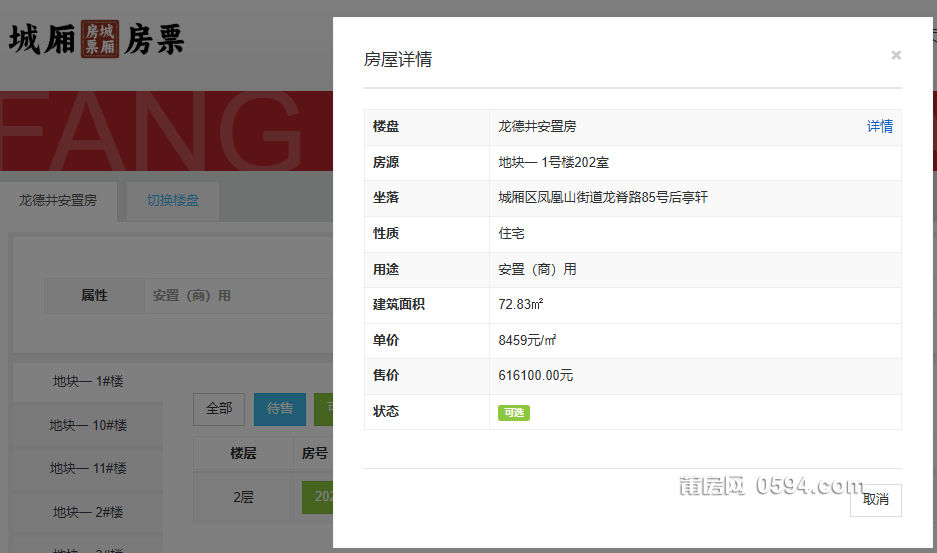Click the address 城厢区凤凰山街道龙脊路85号后亭轩
Screen dimensions: 937x553
(x=603, y=197)
